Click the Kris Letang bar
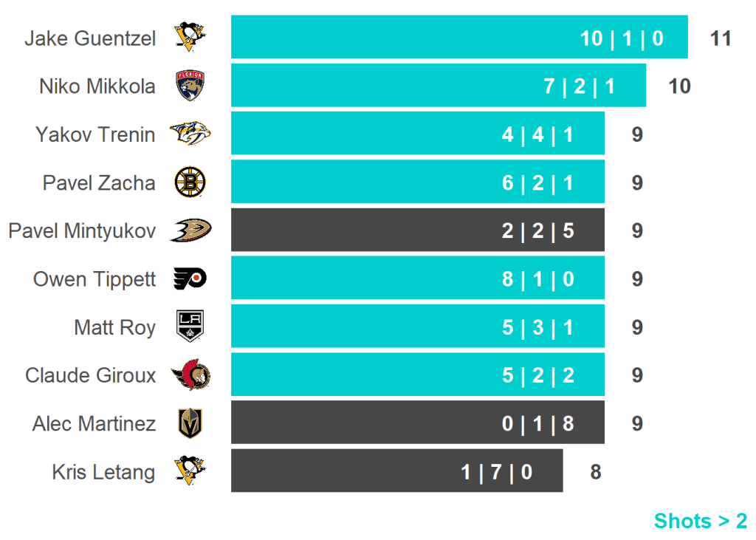 pyautogui.click(x=396, y=471)
